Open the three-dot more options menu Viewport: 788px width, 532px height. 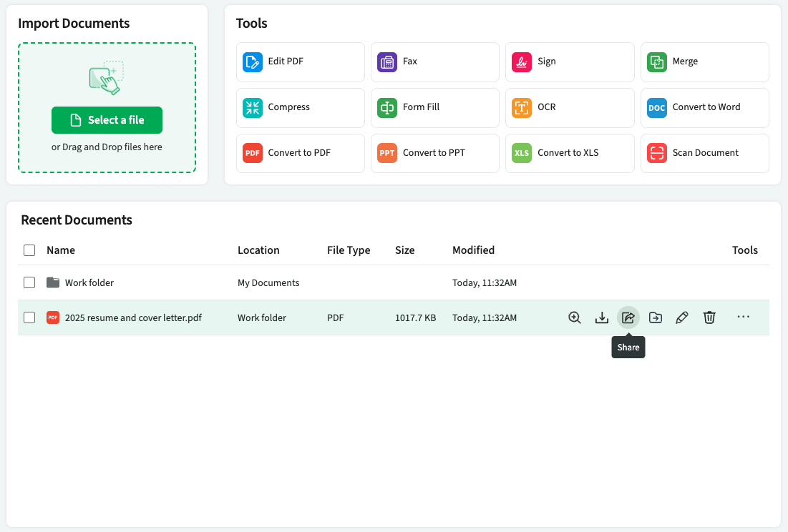coord(743,317)
